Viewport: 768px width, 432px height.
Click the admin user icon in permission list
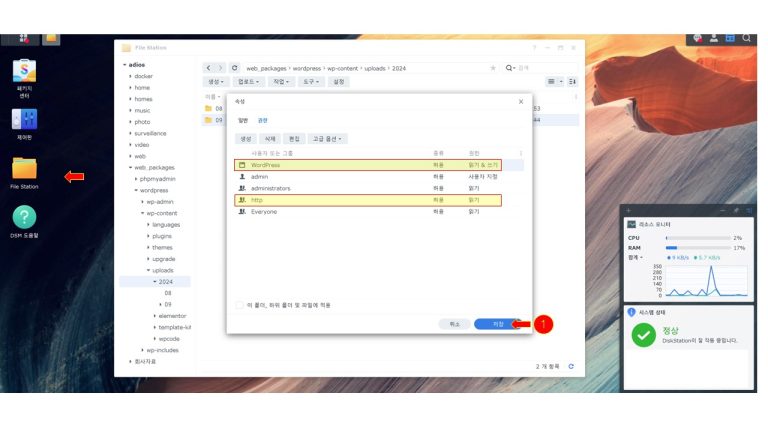coord(242,177)
